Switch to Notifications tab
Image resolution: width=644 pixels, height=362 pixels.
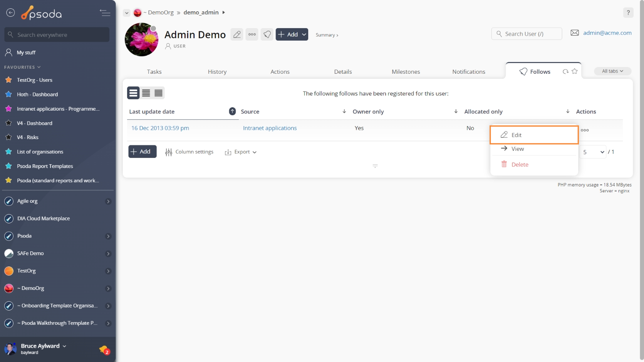coord(469,72)
